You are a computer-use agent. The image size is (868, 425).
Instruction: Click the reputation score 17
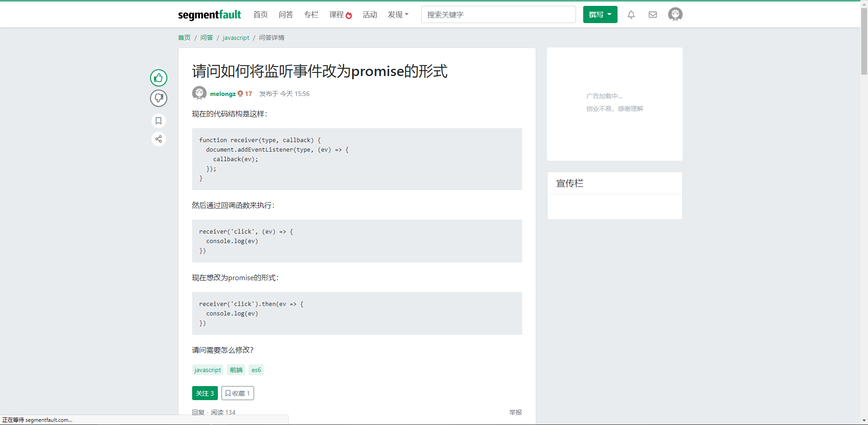[x=249, y=94]
